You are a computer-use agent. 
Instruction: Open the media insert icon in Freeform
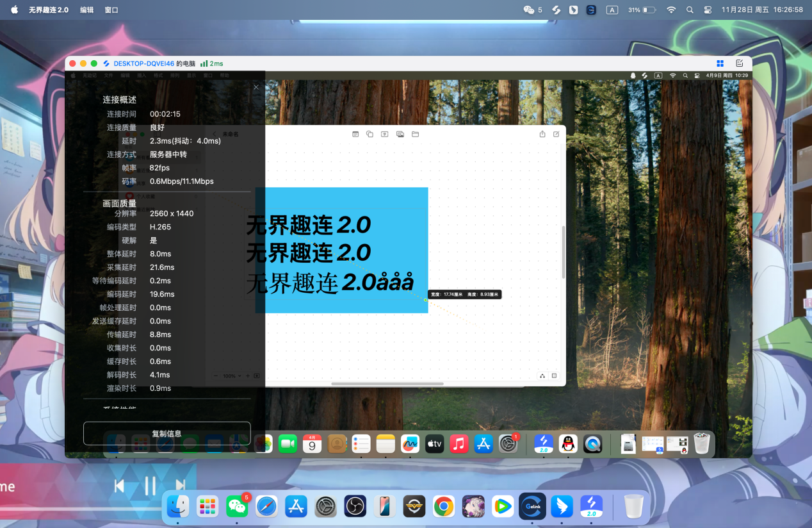[x=400, y=134]
